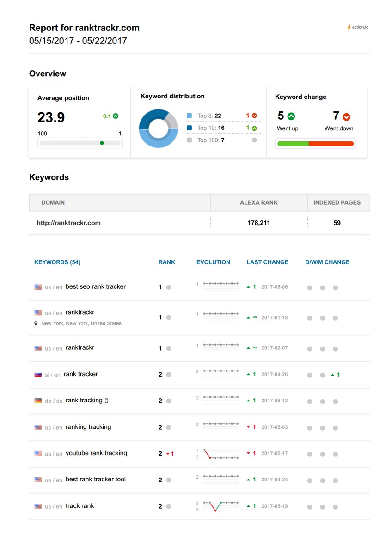
Task: Click the keyword track rank
Action: [x=80, y=505]
